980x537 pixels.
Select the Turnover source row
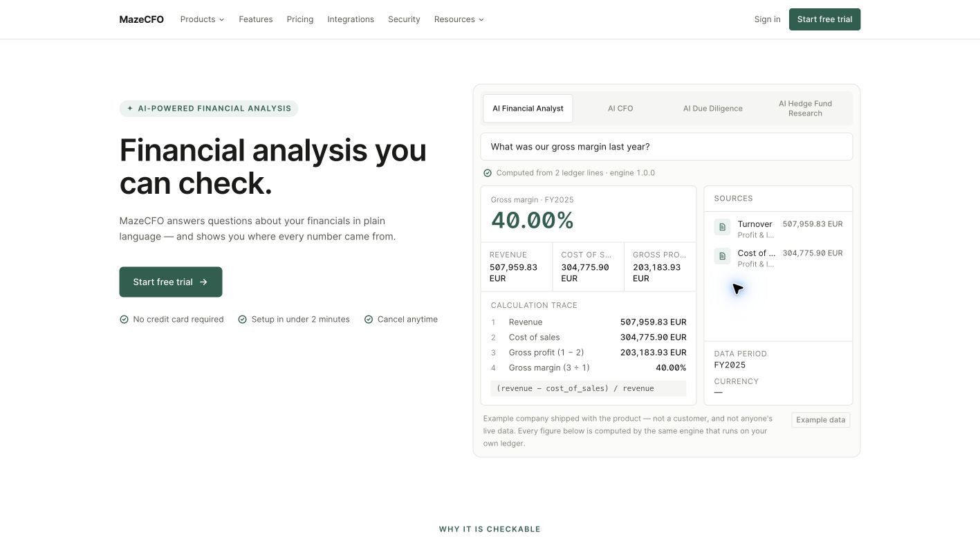coord(779,229)
